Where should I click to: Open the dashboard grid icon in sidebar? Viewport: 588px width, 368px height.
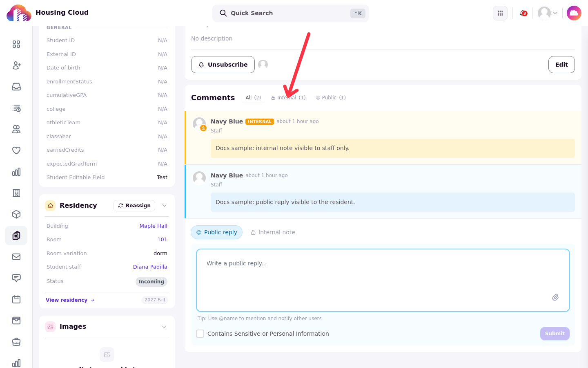[16, 44]
